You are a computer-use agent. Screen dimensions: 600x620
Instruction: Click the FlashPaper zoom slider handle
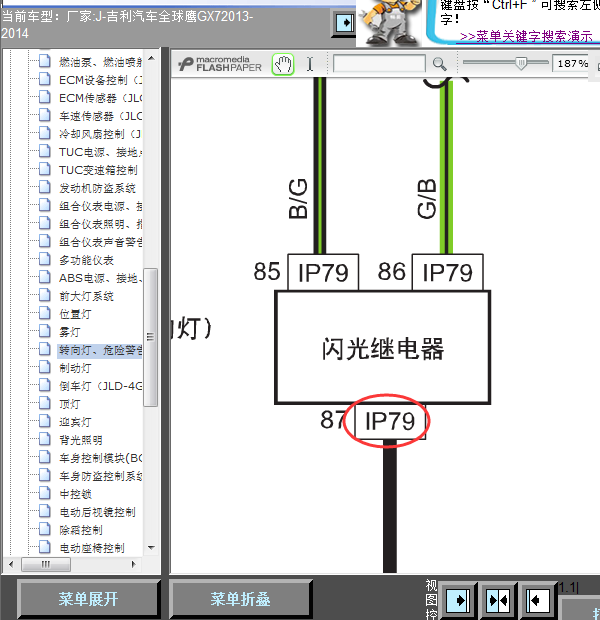point(521,63)
